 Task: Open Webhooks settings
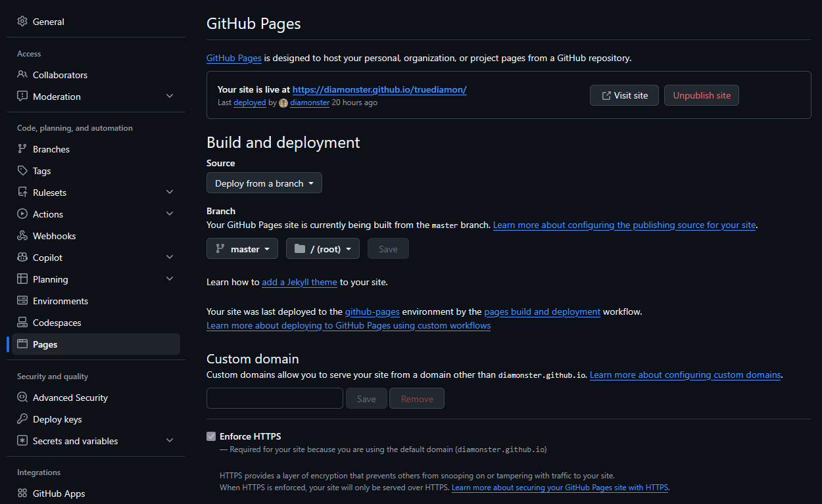(x=96, y=236)
